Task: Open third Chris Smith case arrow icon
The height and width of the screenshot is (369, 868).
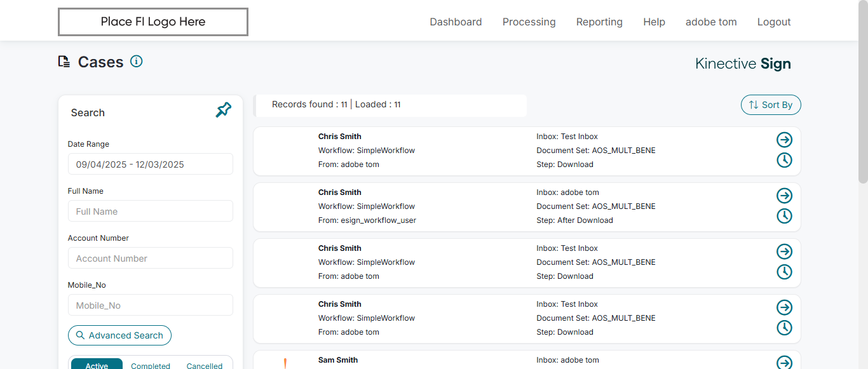Action: (x=785, y=252)
